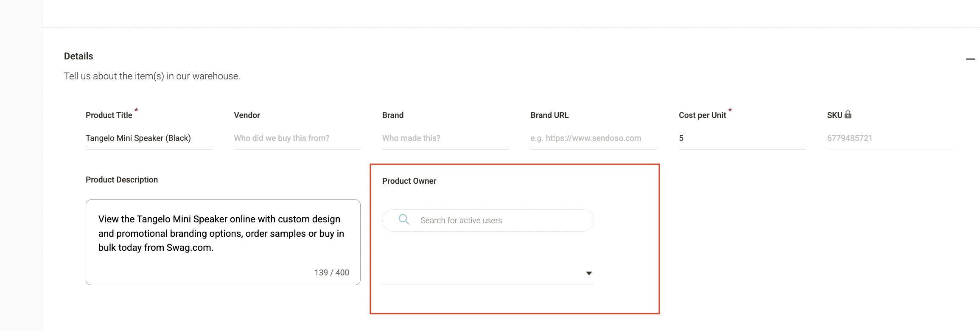The image size is (980, 331).
Task: Click the search magnifier icon in Product Owner
Action: (404, 219)
